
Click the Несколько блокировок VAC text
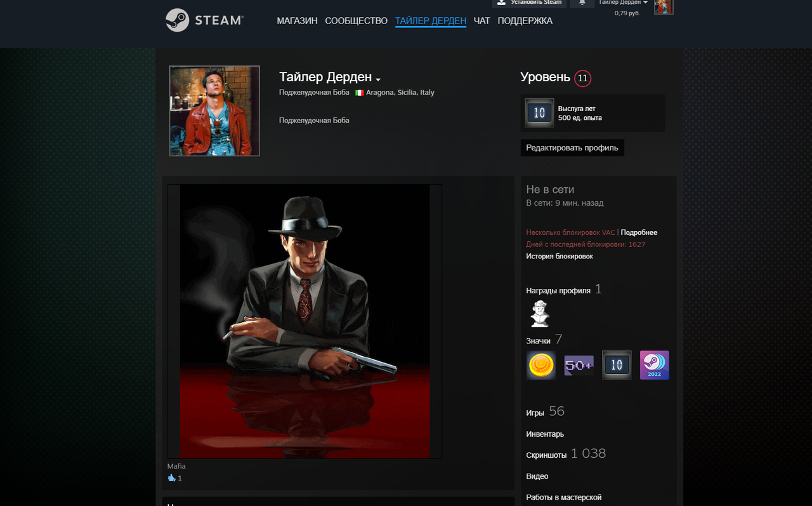[x=570, y=232]
